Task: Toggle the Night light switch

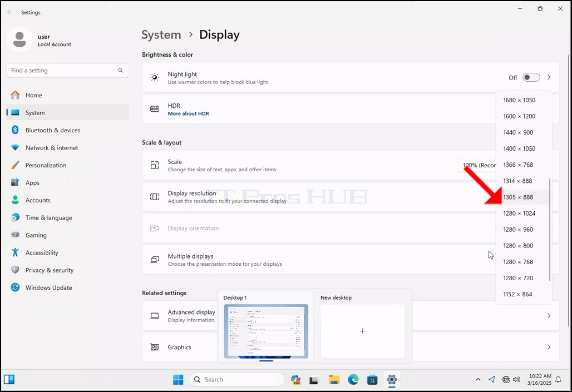Action: coord(531,77)
